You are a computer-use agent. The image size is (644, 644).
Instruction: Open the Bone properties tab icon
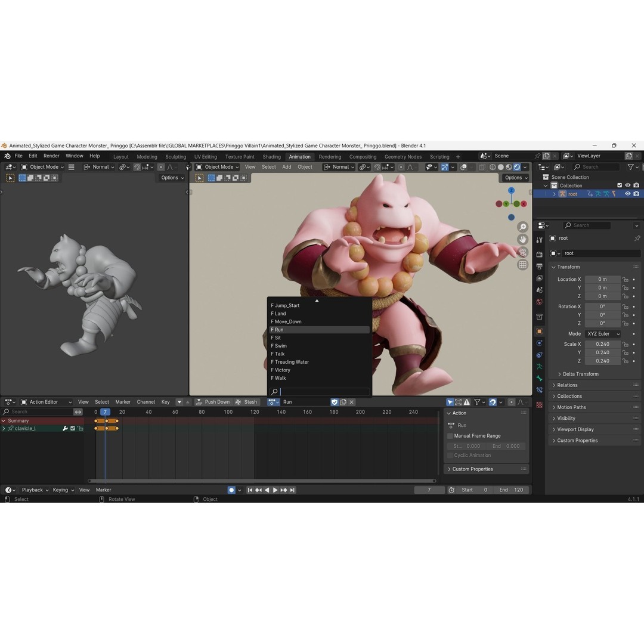coord(539,378)
